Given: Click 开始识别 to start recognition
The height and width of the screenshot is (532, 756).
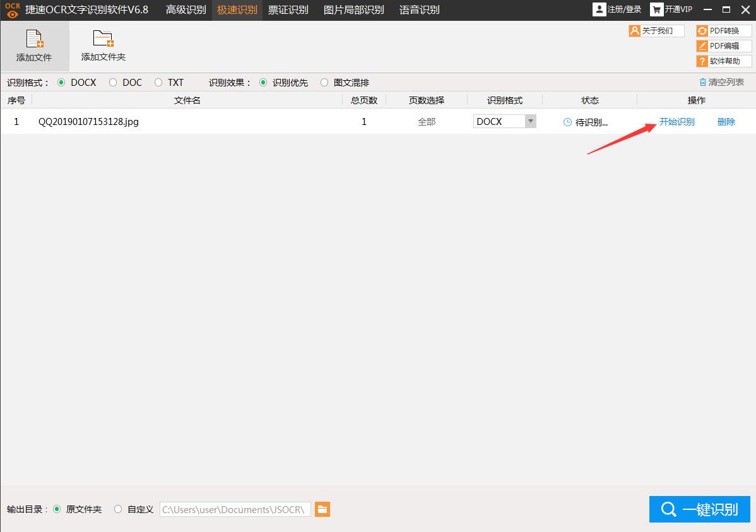Looking at the screenshot, I should click(677, 121).
